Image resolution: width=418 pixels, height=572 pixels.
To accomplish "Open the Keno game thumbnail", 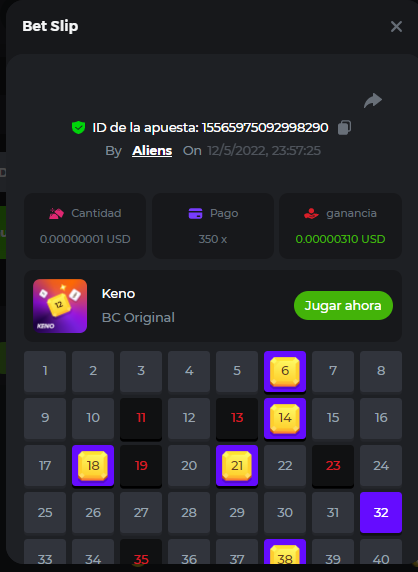I will (x=60, y=306).
